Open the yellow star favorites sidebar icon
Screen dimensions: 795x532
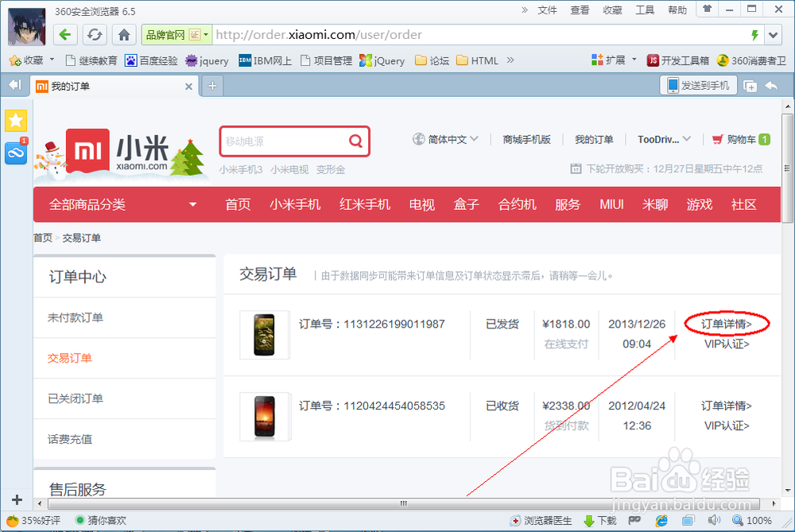[x=16, y=121]
